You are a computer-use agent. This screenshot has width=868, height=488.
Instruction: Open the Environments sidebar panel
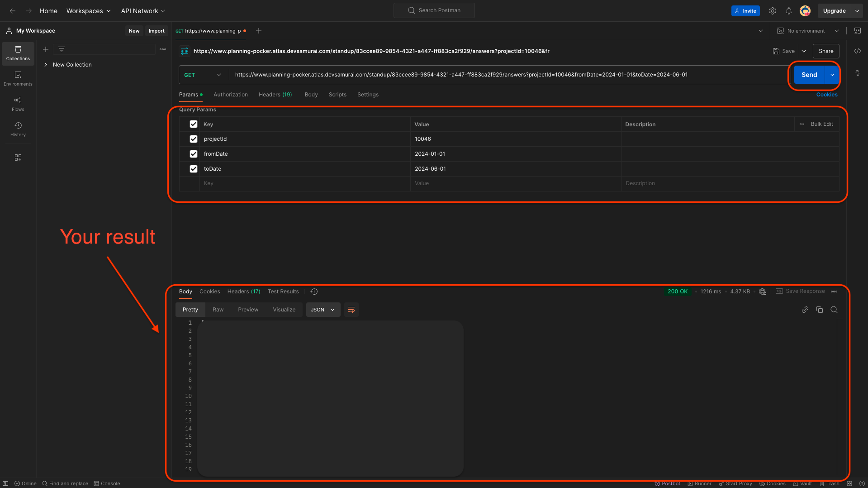(18, 78)
